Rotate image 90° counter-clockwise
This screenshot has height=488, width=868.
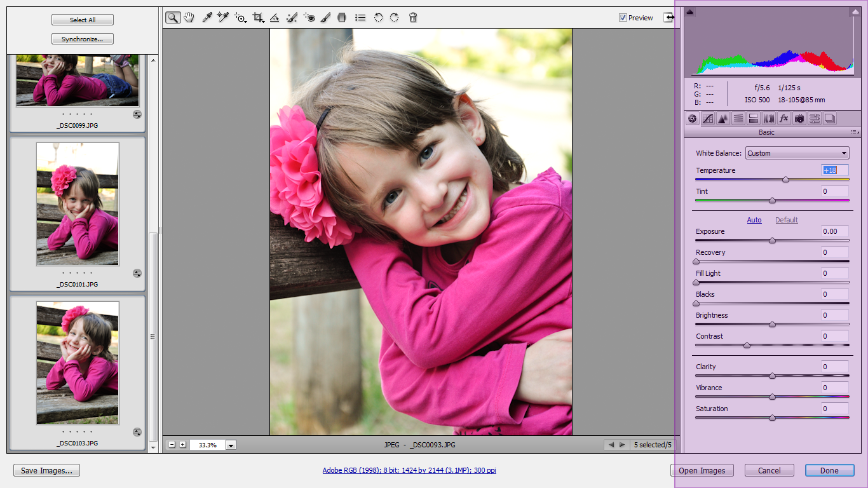(x=378, y=18)
